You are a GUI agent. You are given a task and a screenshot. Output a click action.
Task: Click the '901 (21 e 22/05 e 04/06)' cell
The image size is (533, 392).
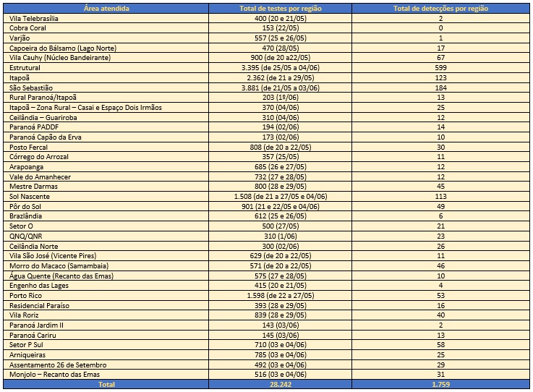pos(281,206)
